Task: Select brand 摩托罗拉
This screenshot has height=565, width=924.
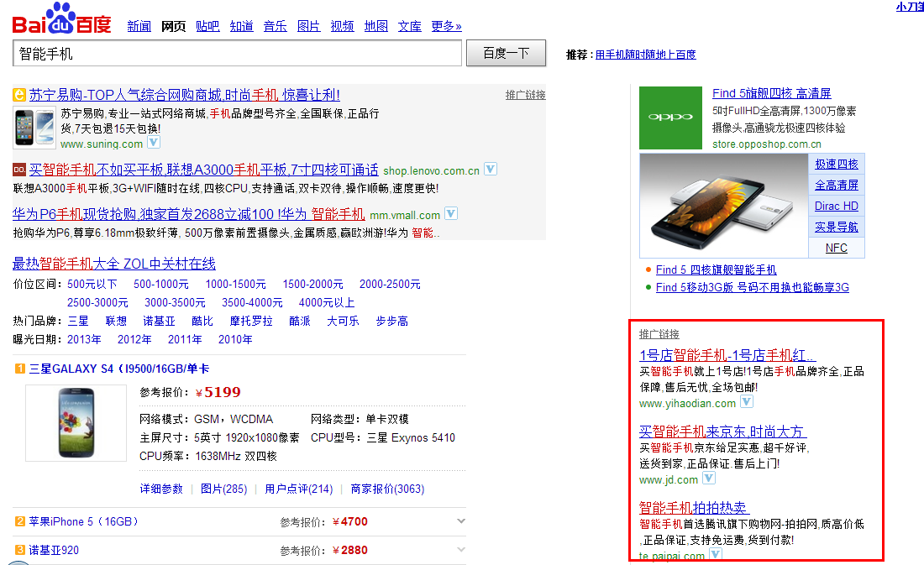Action: 251,321
